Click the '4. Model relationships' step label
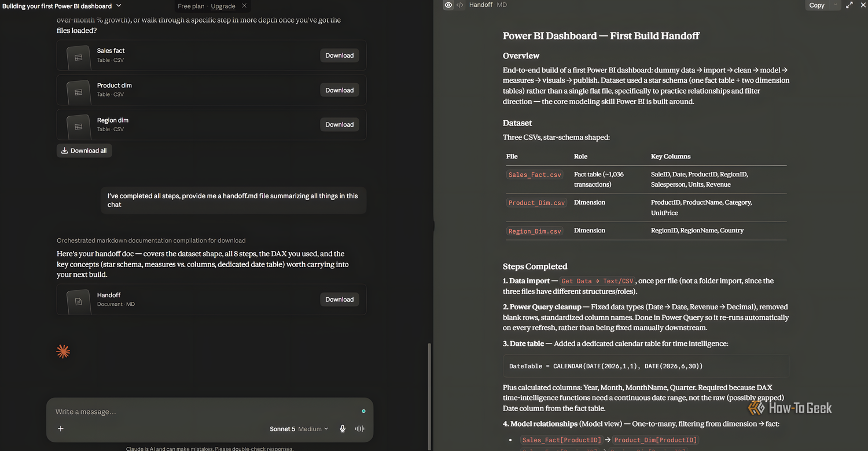The height and width of the screenshot is (451, 868). coord(540,424)
